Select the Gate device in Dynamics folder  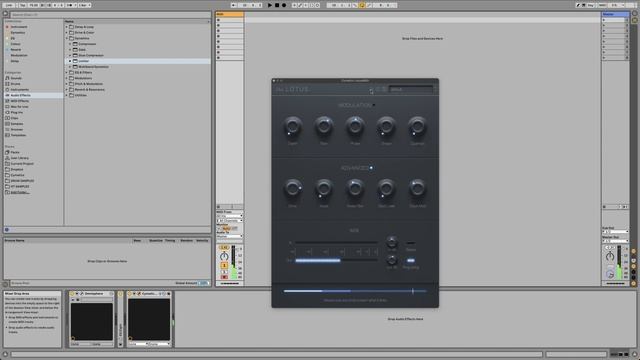pos(82,49)
